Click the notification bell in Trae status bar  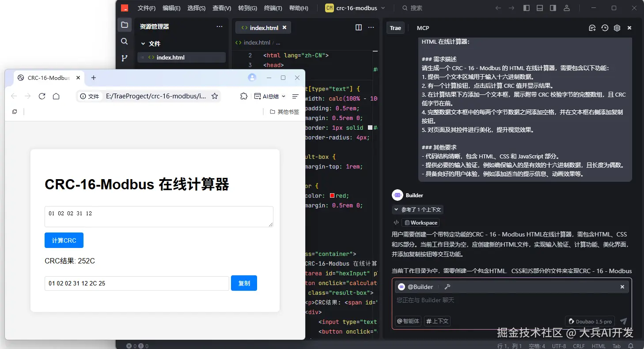click(x=631, y=346)
